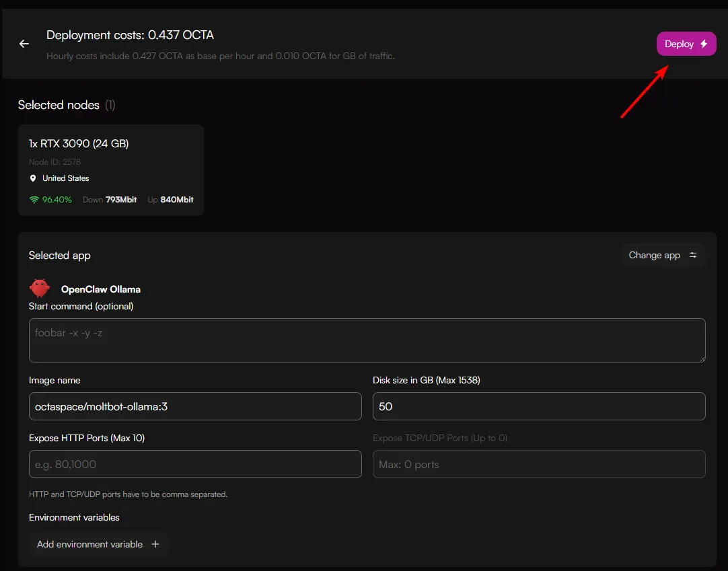Viewport: 728px width, 571px height.
Task: Click the OpenClaw Ollama app name
Action: coord(101,289)
